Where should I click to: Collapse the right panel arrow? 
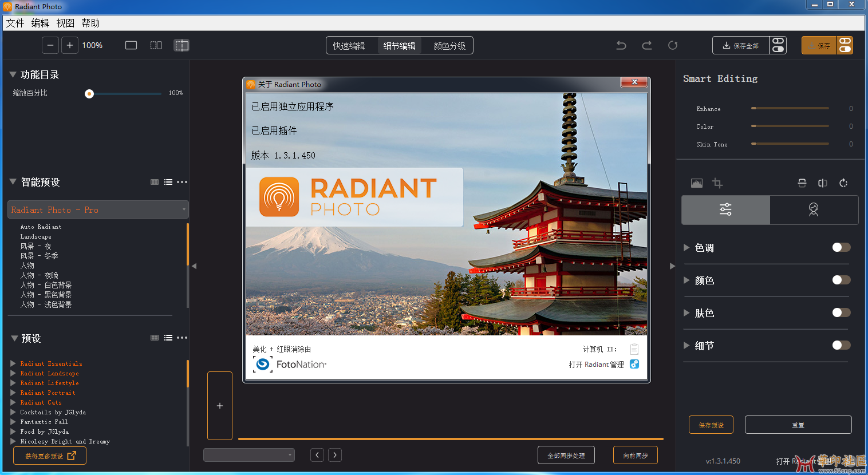pyautogui.click(x=672, y=266)
